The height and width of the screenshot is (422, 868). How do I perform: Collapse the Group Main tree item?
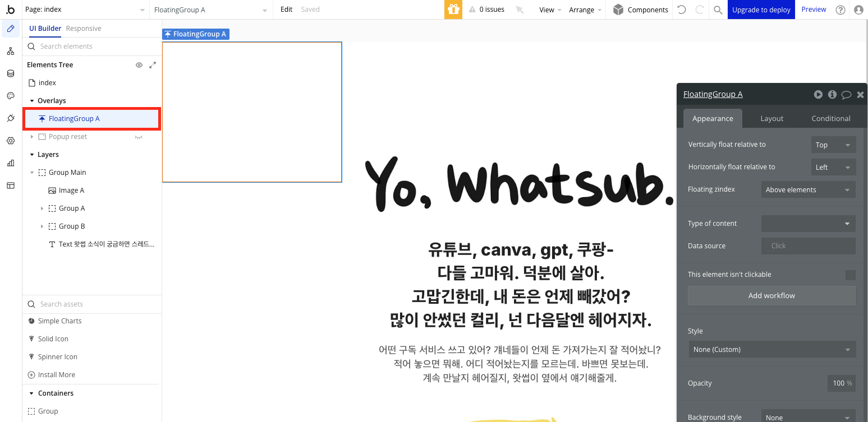click(32, 173)
